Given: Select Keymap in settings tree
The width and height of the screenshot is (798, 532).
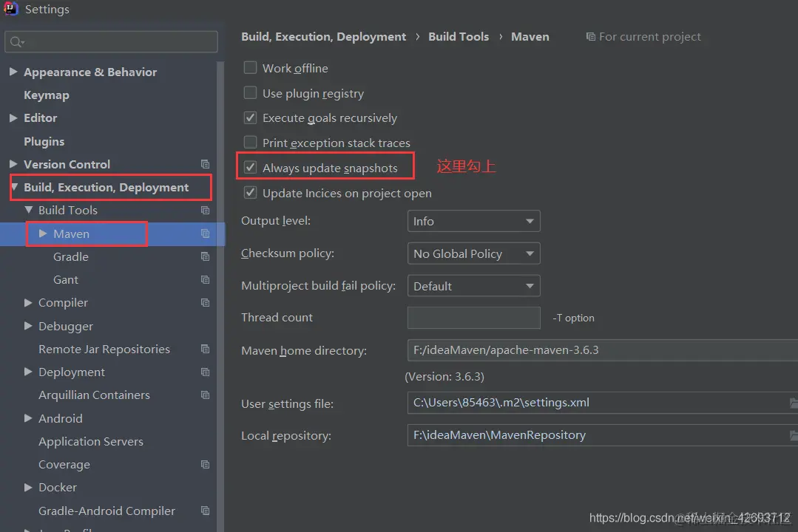Looking at the screenshot, I should [47, 95].
